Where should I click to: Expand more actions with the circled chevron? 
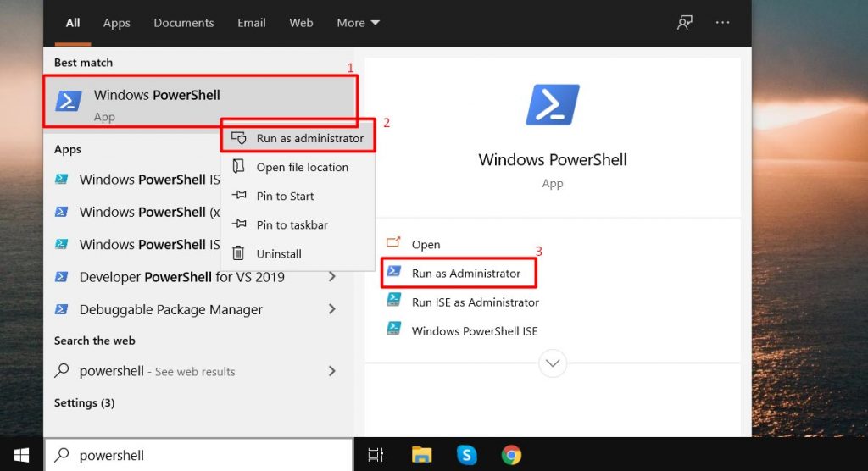553,363
